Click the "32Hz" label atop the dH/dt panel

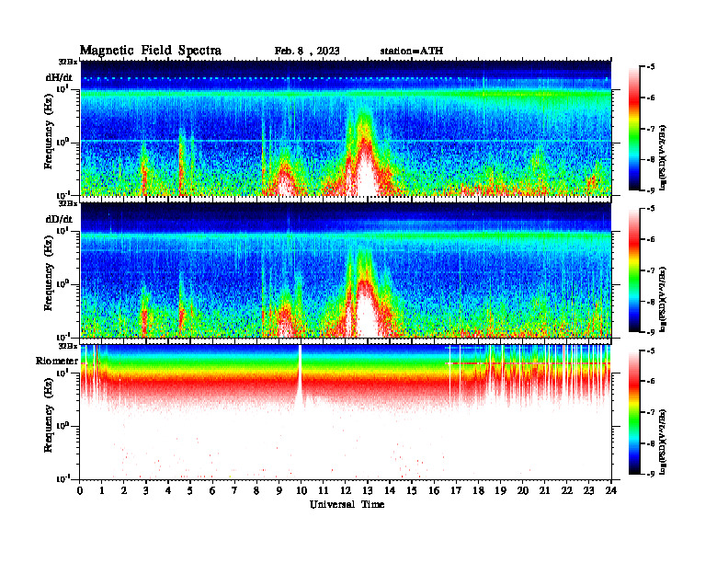coord(67,62)
